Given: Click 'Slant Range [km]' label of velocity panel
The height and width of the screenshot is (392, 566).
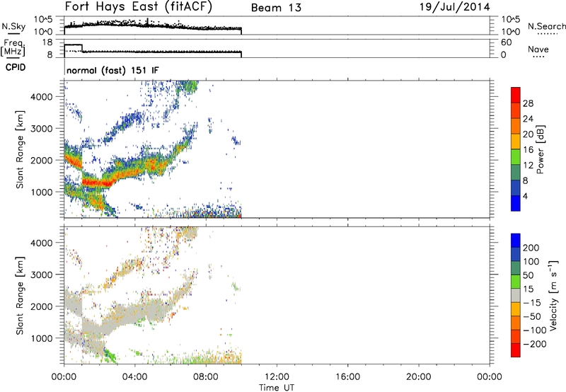Looking at the screenshot, I should (x=20, y=296).
